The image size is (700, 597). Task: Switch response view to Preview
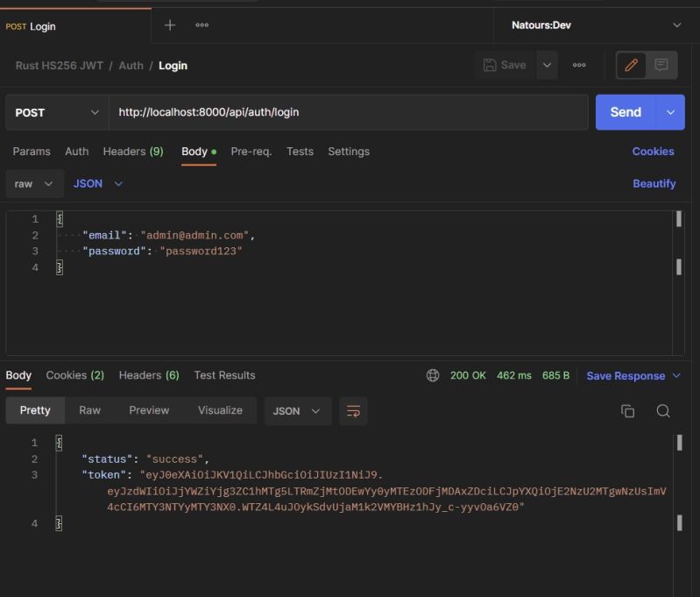149,410
